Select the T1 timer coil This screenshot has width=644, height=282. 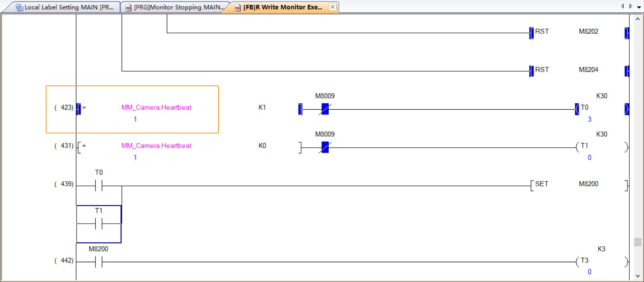[x=602, y=147]
